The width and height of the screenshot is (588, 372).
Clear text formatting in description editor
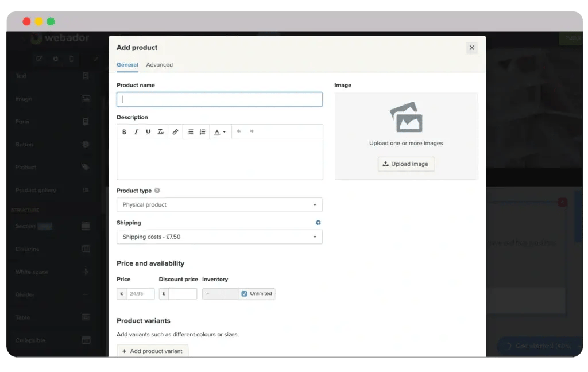click(161, 132)
